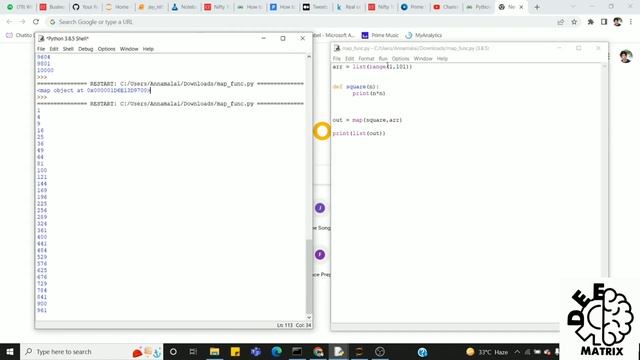The width and height of the screenshot is (640, 360).
Task: Switch to the YouTube browser tab
Action: coord(445,7)
